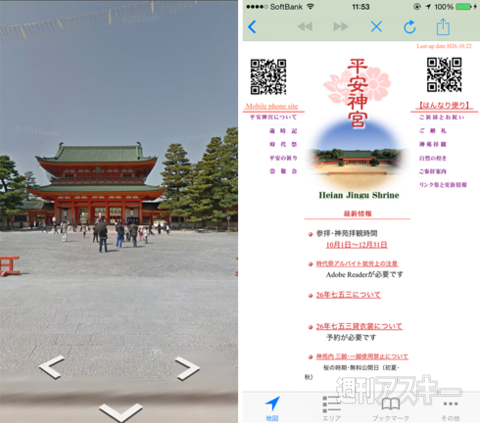Tap the right QR code above はんなり便り
Viewport: 480px width, 423px height.
click(444, 75)
